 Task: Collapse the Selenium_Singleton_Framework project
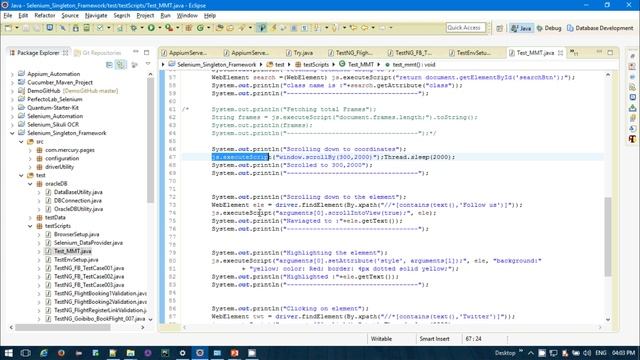tap(12, 133)
